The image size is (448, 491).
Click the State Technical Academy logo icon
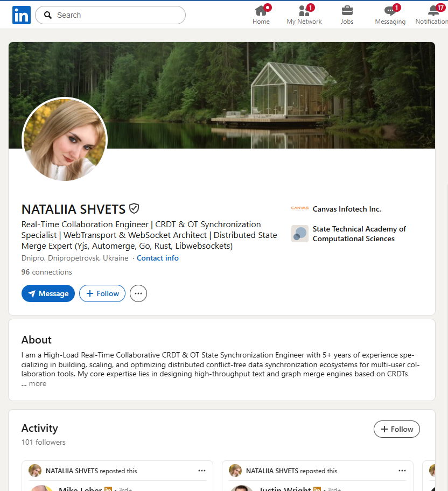(299, 234)
